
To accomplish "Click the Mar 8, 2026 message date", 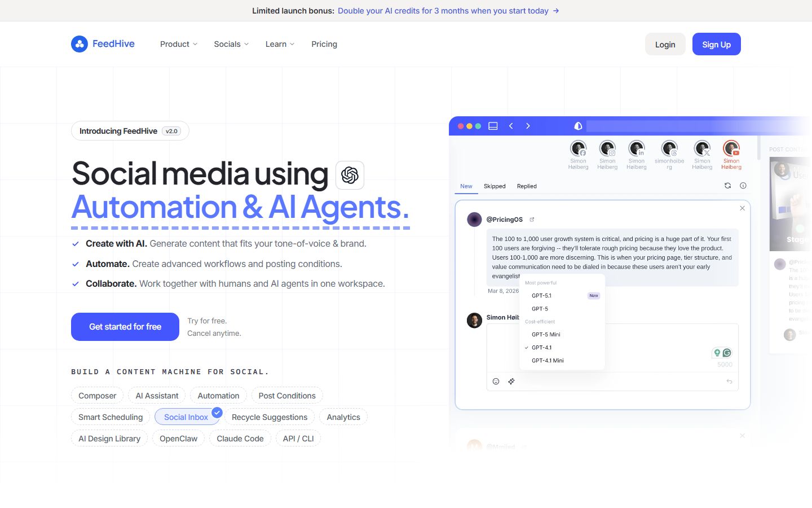I will [503, 291].
